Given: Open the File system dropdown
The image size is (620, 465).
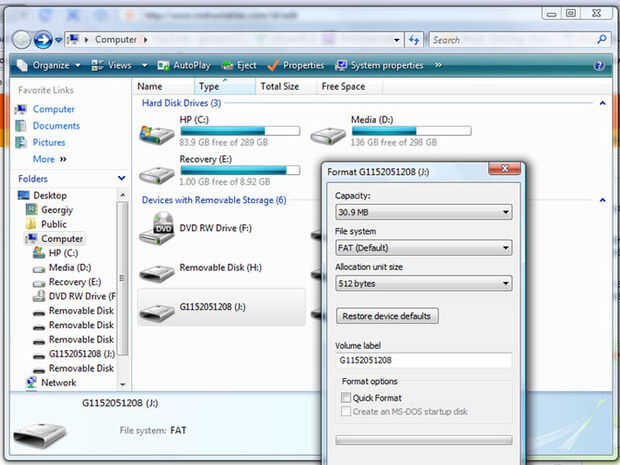Looking at the screenshot, I should point(423,248).
